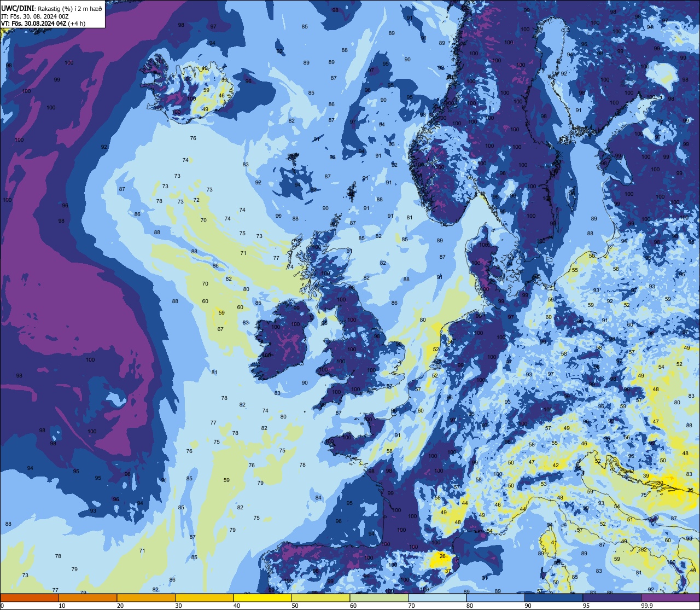Click the 70–80 light blue legend swatch
Viewport: 700px width, 610px height.
tap(437, 598)
